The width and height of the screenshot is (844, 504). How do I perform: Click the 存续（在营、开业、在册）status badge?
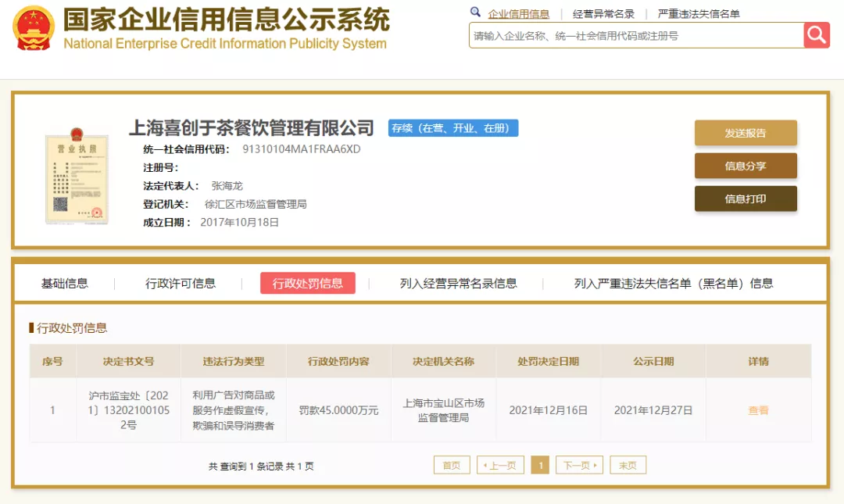point(453,128)
